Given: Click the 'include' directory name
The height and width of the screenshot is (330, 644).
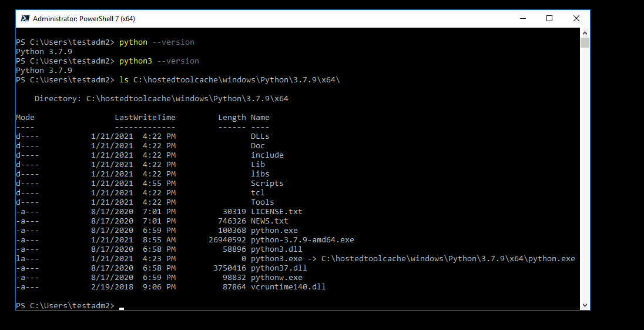Looking at the screenshot, I should (267, 155).
